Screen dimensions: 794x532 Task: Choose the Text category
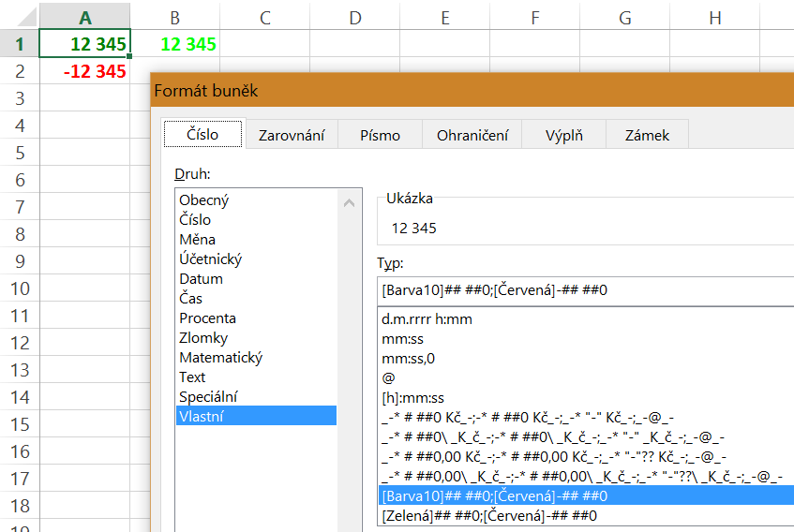pos(192,377)
